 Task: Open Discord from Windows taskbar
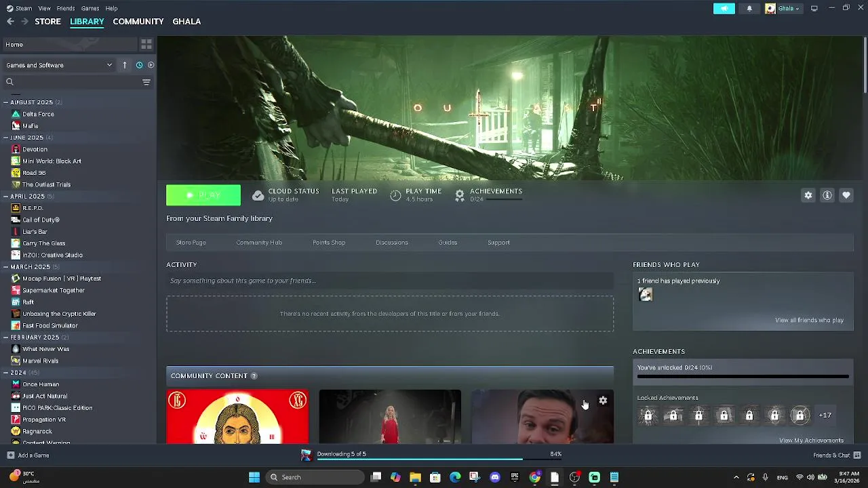click(495, 477)
